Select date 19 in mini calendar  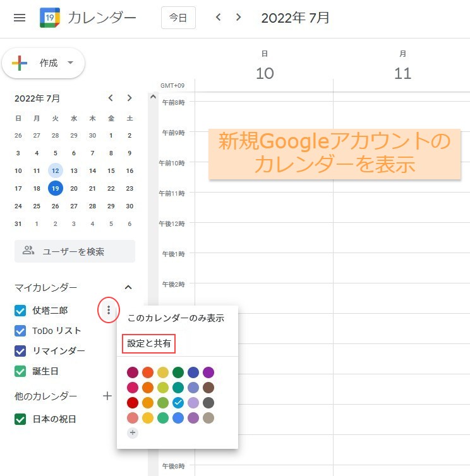click(x=56, y=188)
